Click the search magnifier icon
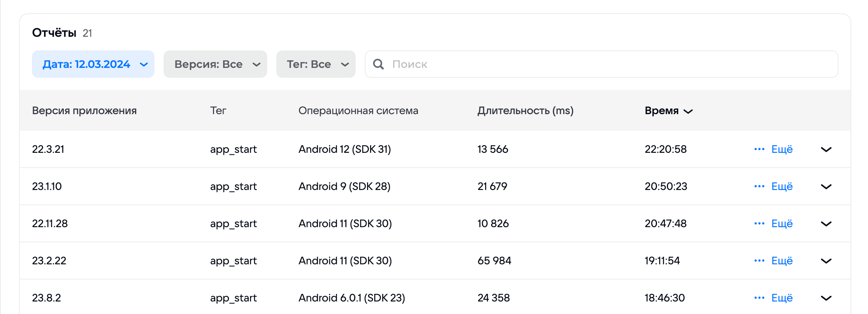868x314 pixels. [378, 64]
